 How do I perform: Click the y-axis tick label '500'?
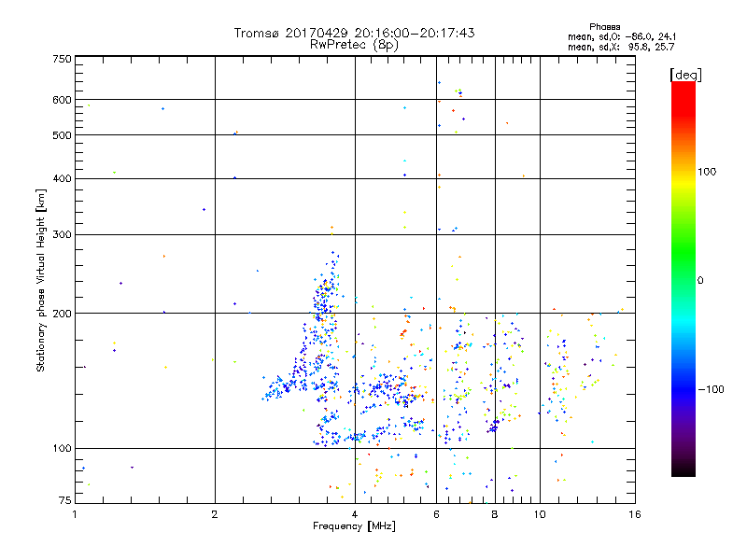pyautogui.click(x=62, y=135)
